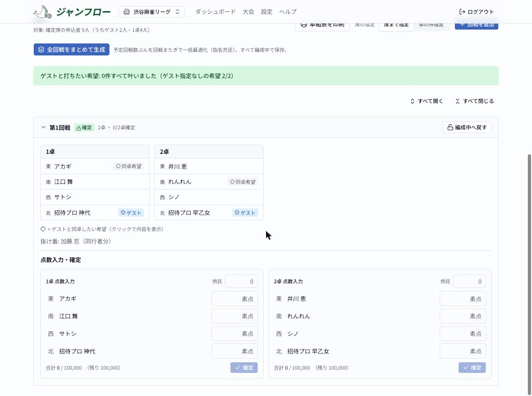This screenshot has height=396, width=532.
Task: Click 同卓希望 badge for れんれん
Action: 242,182
